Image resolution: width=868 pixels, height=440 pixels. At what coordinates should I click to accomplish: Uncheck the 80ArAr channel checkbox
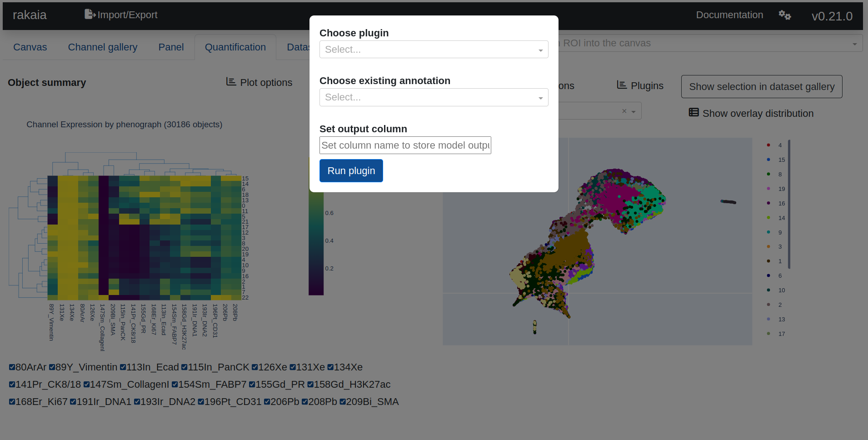(x=12, y=367)
